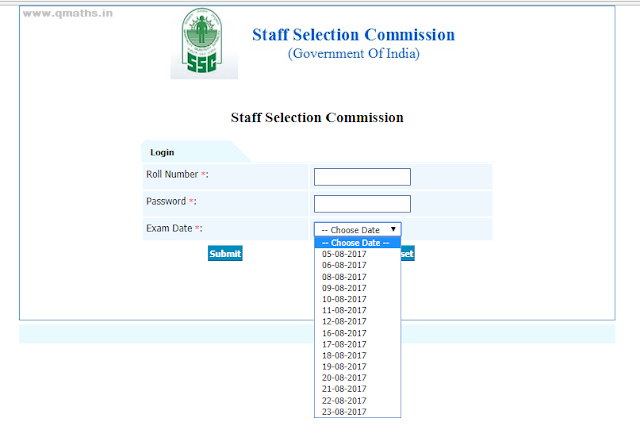Click the Password input field
This screenshot has height=445, width=640.
(x=362, y=204)
